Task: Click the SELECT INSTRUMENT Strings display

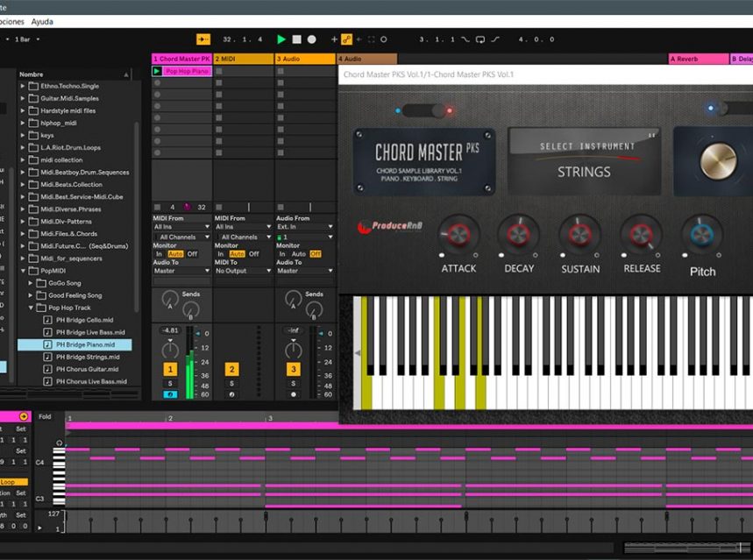Action: (x=585, y=161)
